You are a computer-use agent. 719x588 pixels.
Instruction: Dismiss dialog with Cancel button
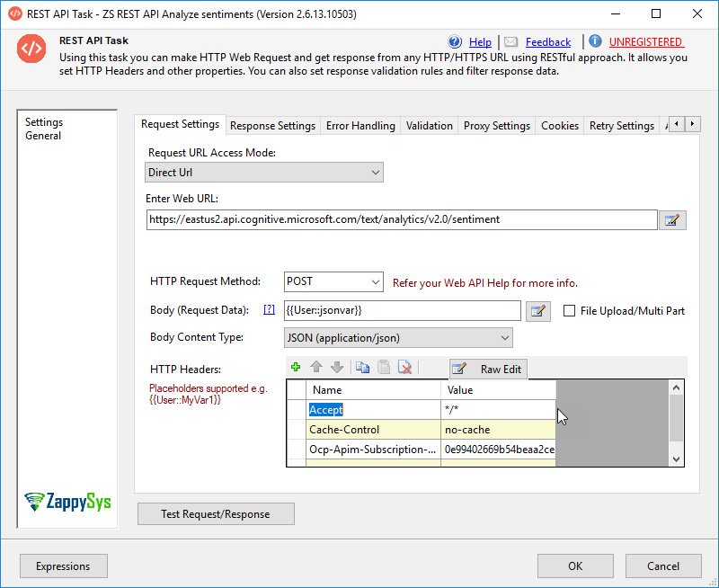(x=663, y=566)
